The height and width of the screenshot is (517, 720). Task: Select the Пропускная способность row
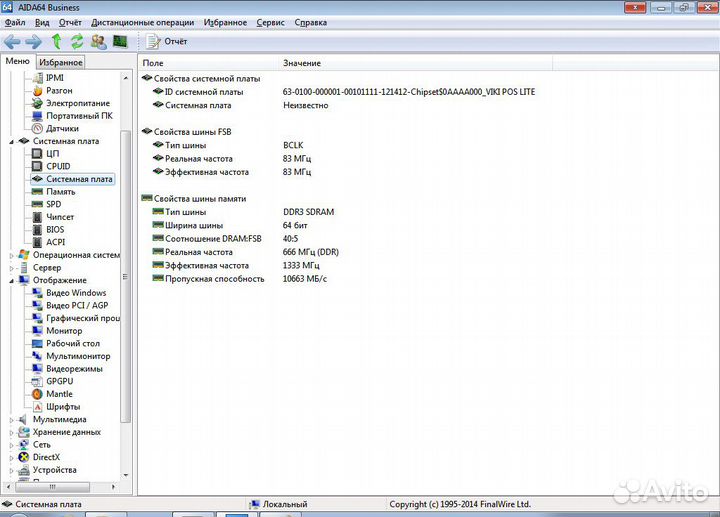[x=240, y=279]
